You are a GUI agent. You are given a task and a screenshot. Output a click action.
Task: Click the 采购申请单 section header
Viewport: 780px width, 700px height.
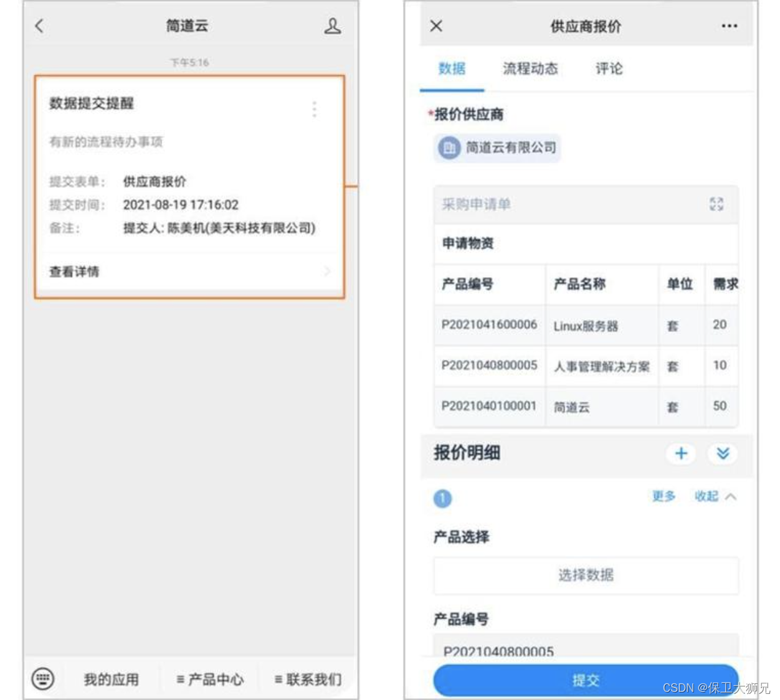pos(586,204)
